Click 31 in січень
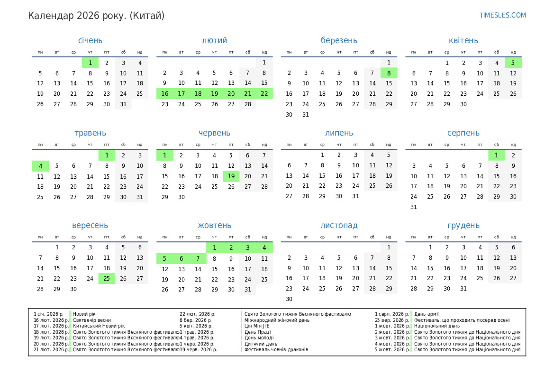This screenshot has width=554, height=392. pos(123,104)
